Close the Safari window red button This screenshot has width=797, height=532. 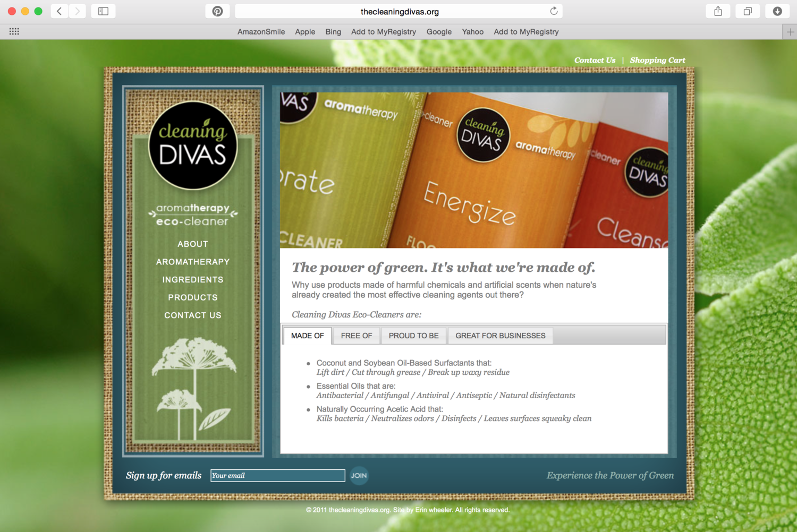(12, 11)
